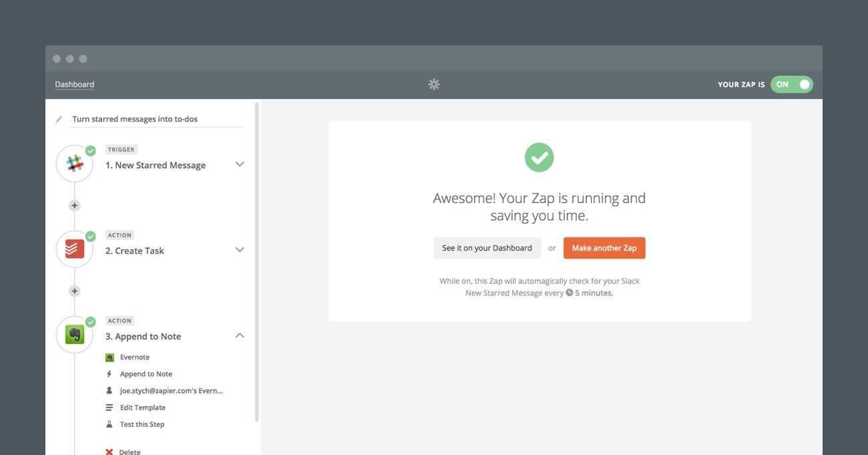Go back to the Dashboard link

[75, 85]
